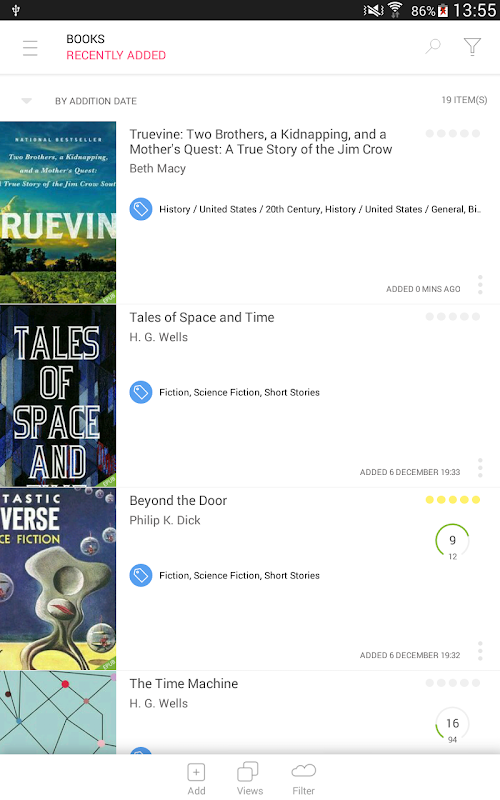Tap the tag icon for Beyond the Door
Image resolution: width=500 pixels, height=800 pixels.
[x=141, y=576]
